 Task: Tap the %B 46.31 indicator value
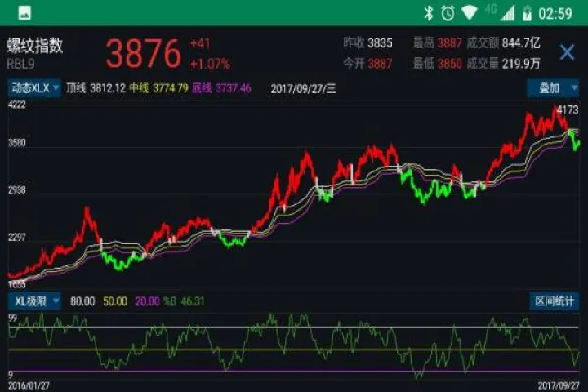(x=184, y=301)
